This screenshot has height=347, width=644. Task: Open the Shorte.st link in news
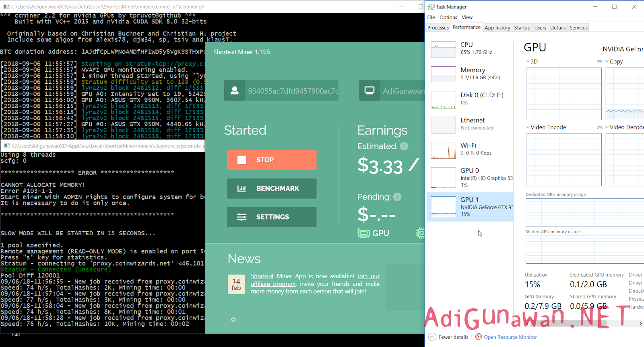coord(262,276)
